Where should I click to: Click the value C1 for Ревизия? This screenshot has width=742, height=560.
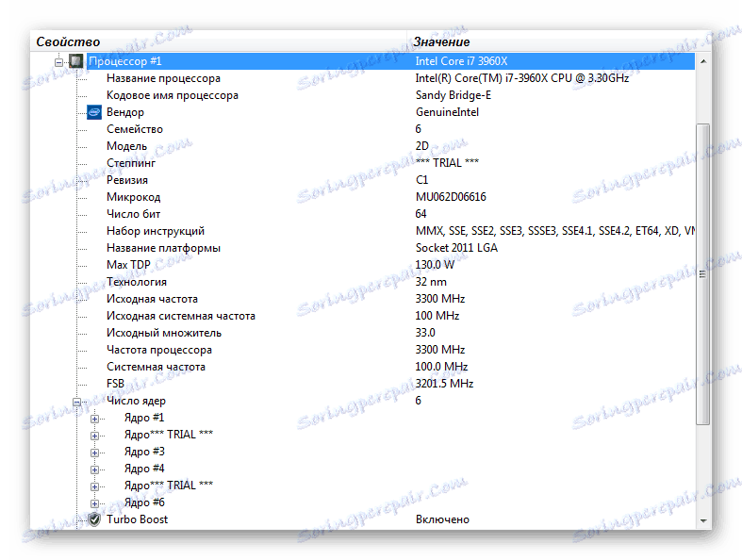click(x=422, y=180)
